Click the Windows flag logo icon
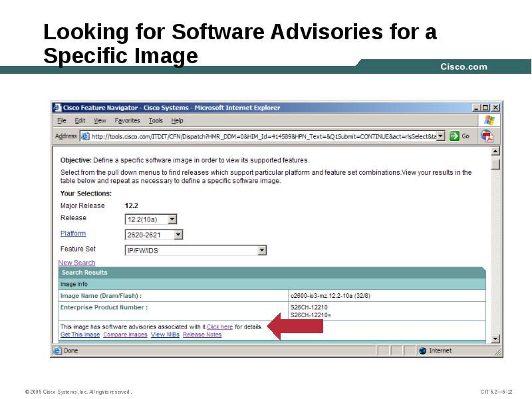Image resolution: width=532 pixels, height=399 pixels. [x=489, y=120]
